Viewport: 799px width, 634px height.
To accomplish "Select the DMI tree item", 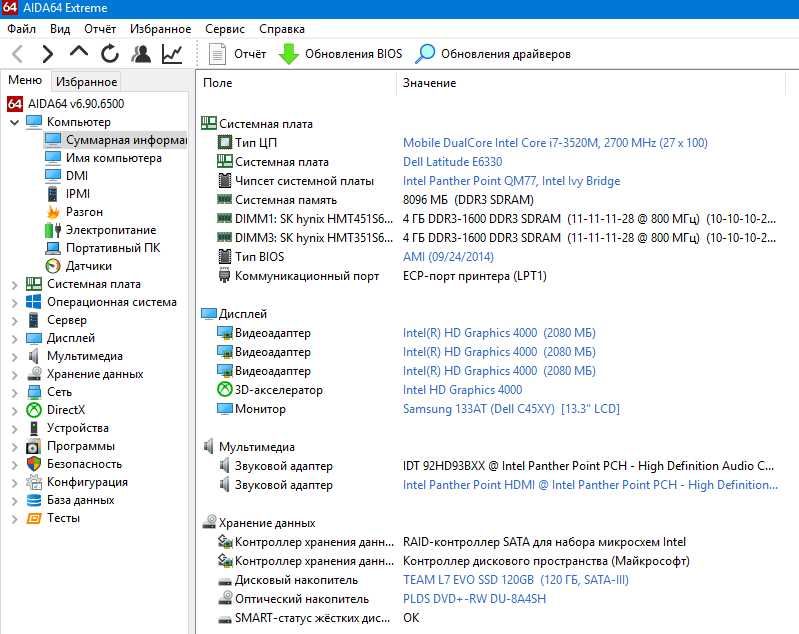I will [66, 176].
